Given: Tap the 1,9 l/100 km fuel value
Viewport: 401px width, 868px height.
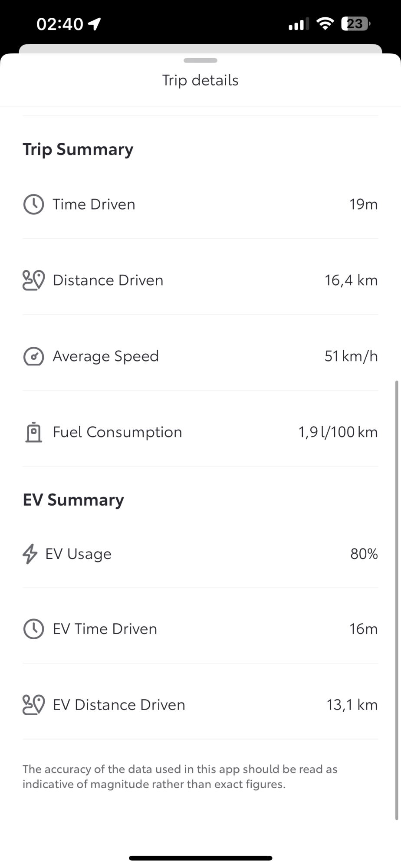Looking at the screenshot, I should [x=338, y=432].
